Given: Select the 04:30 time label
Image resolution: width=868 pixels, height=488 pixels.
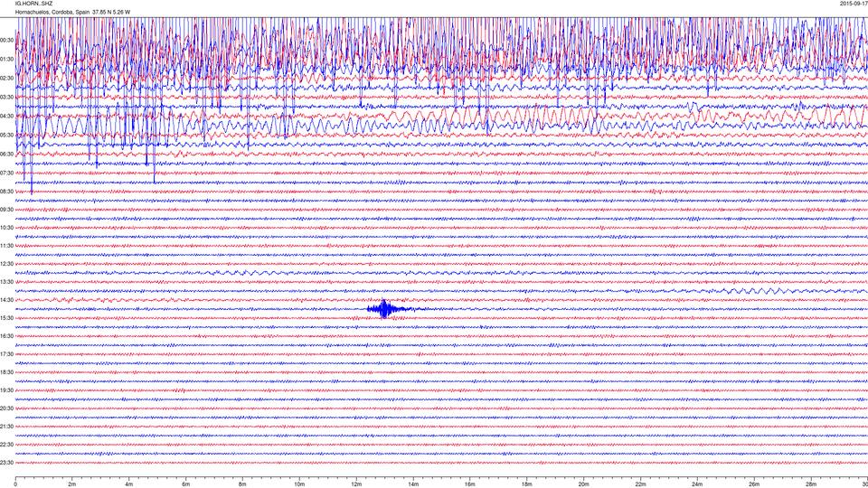Looking at the screenshot, I should click(x=6, y=117).
